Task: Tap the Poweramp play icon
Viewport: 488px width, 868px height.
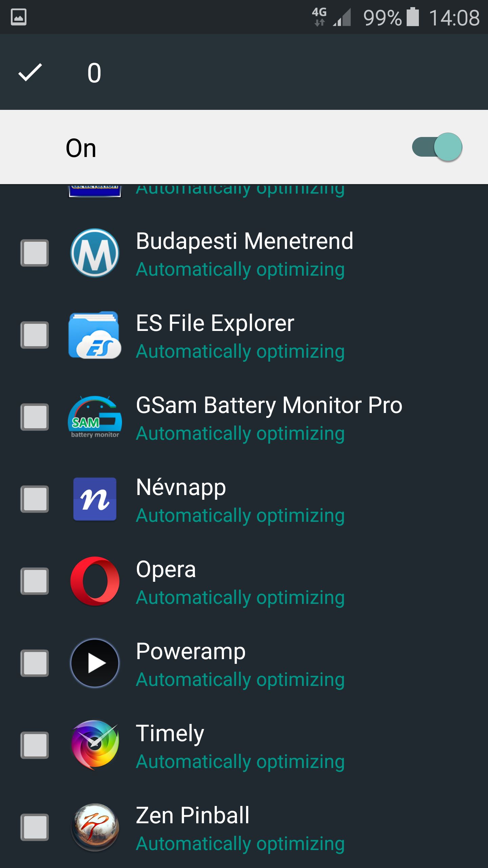Action: click(95, 663)
